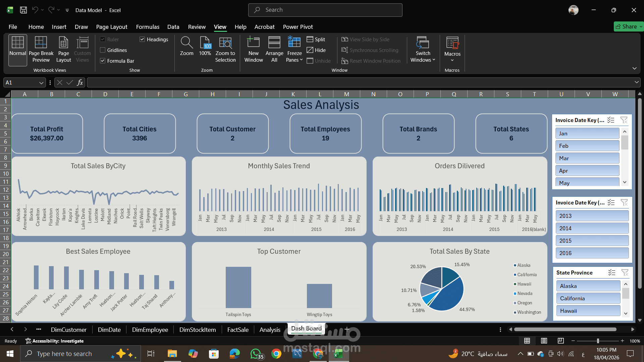
Task: Switch to Page Layout view
Action: tap(63, 50)
